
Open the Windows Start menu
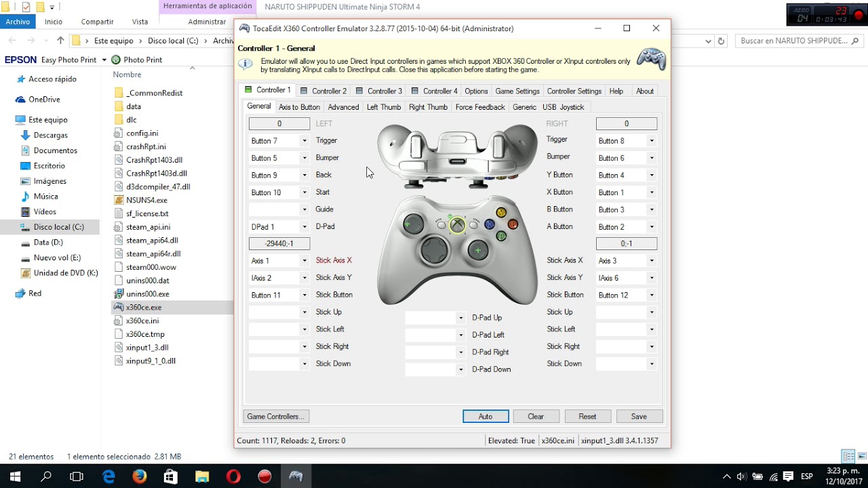click(x=15, y=476)
